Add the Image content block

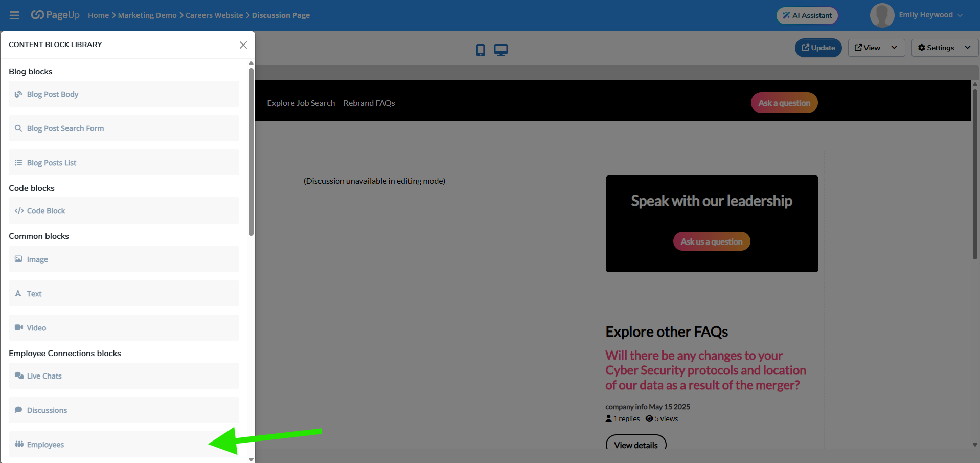pos(124,259)
